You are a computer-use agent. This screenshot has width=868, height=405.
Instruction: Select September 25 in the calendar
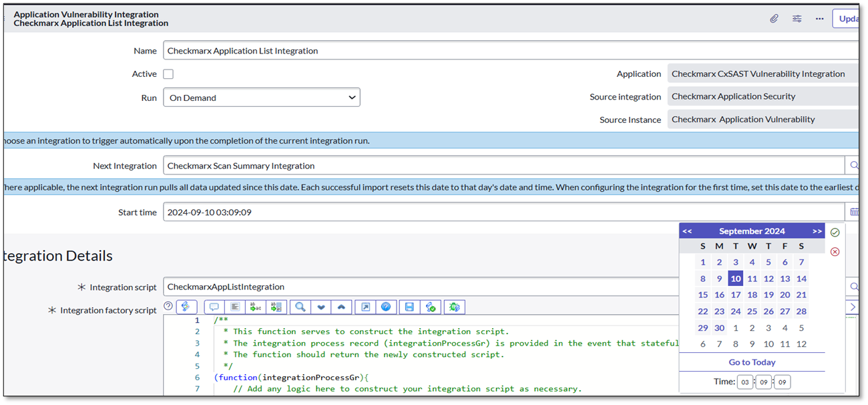752,311
